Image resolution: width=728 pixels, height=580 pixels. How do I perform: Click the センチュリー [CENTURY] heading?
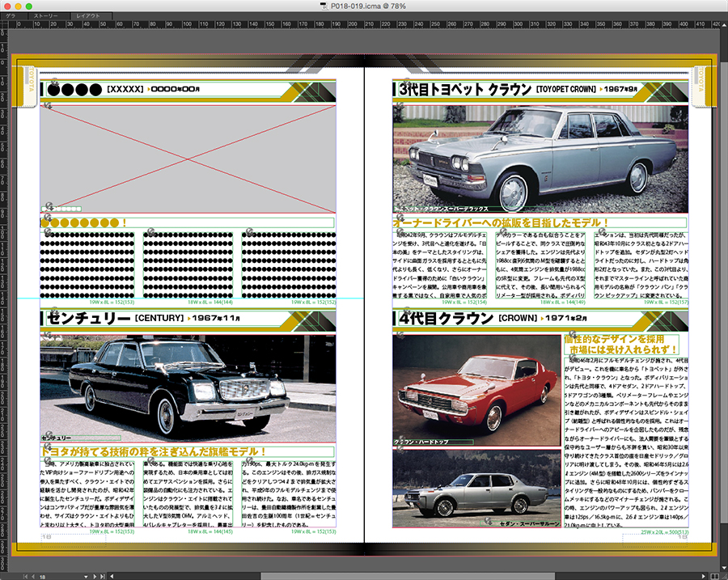click(x=116, y=318)
